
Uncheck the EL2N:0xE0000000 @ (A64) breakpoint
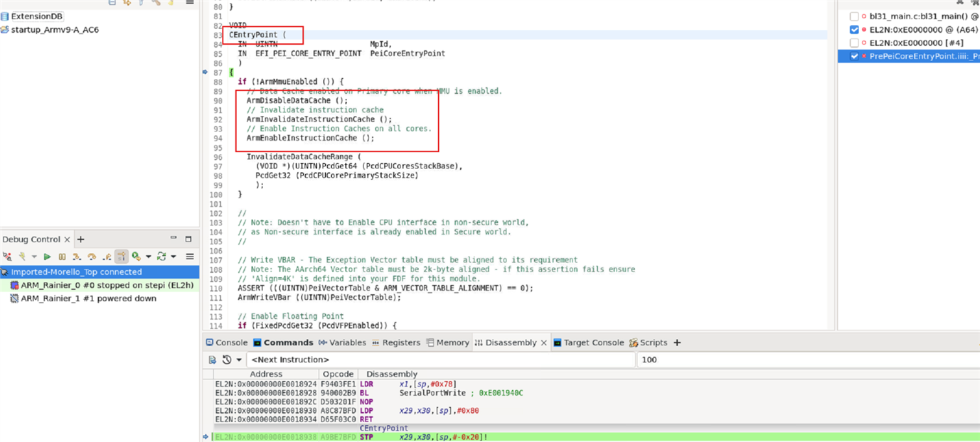tap(854, 30)
